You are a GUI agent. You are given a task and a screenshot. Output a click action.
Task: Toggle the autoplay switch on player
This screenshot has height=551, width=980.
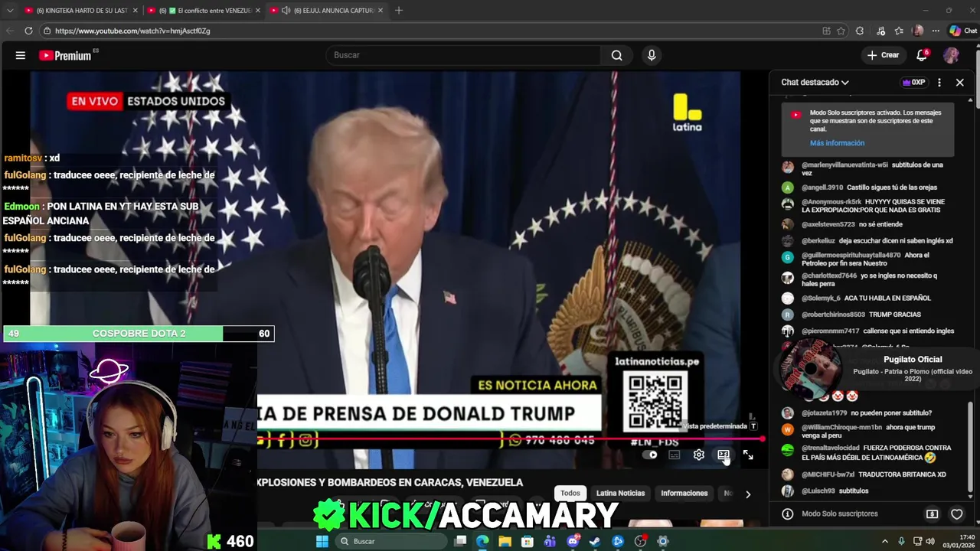[650, 455]
